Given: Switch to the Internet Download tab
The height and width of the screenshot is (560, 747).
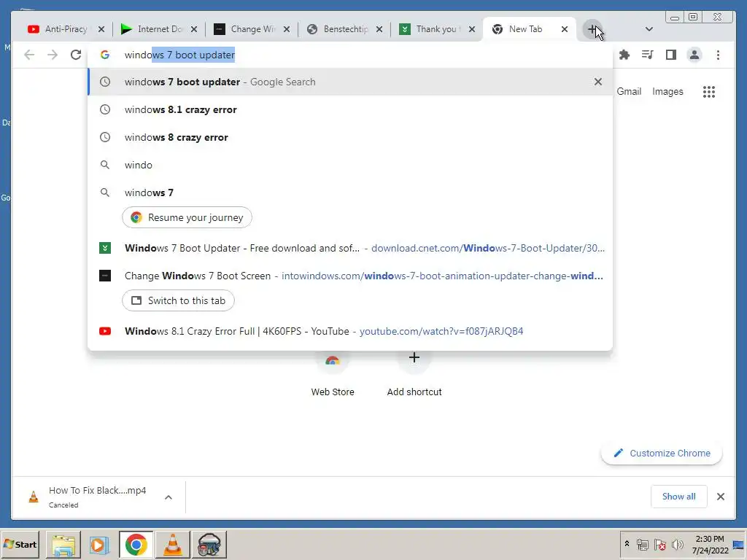Looking at the screenshot, I should coord(152,29).
